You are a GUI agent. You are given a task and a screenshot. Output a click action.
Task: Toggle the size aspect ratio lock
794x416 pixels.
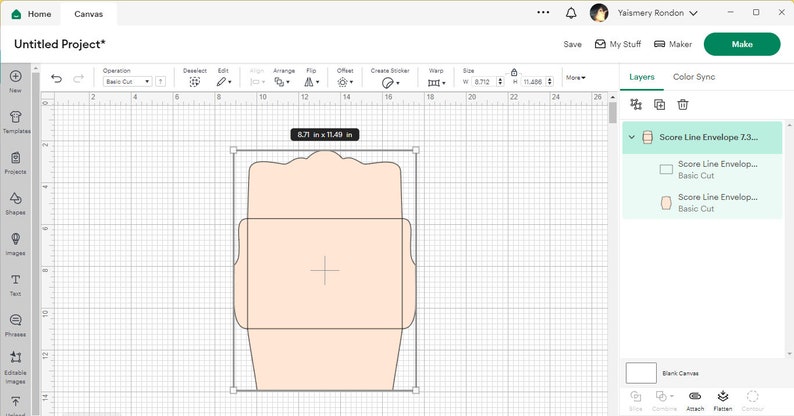click(x=513, y=72)
